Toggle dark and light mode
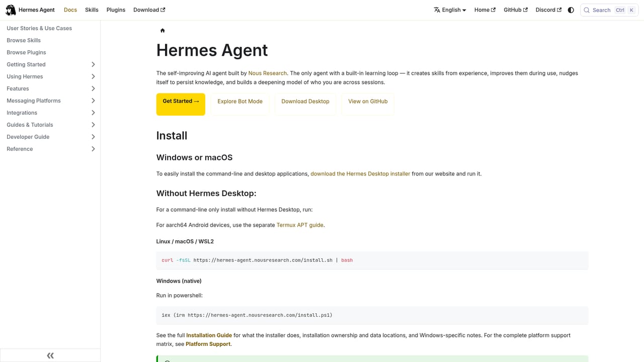Image resolution: width=644 pixels, height=362 pixels. click(571, 10)
